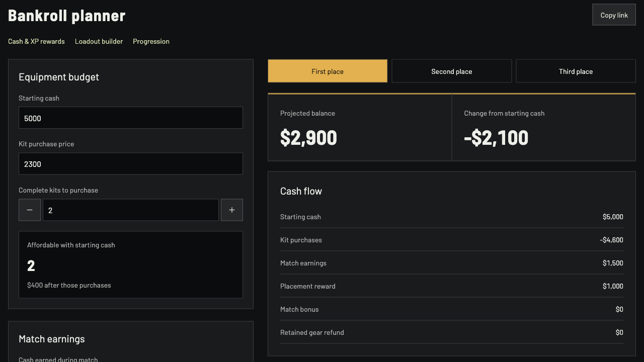Image resolution: width=644 pixels, height=362 pixels.
Task: Click the $2,900 projected balance value
Action: coord(308,138)
